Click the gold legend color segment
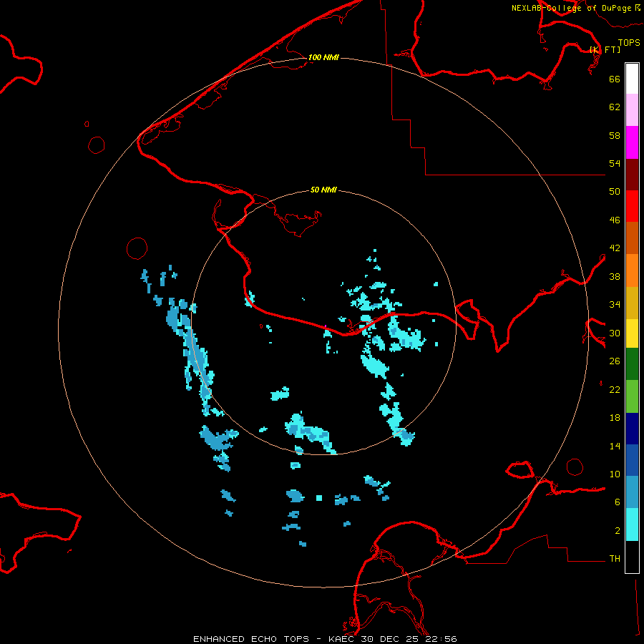 tap(632, 303)
